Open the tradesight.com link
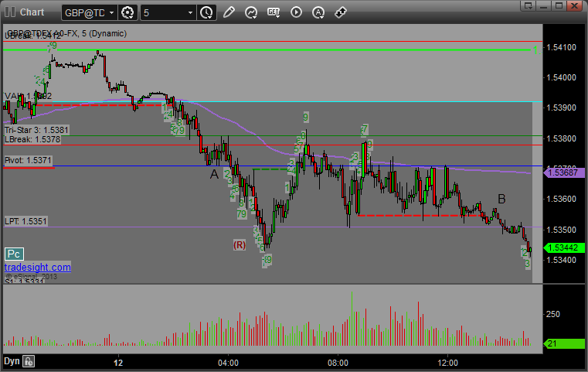588x372 pixels. [38, 268]
